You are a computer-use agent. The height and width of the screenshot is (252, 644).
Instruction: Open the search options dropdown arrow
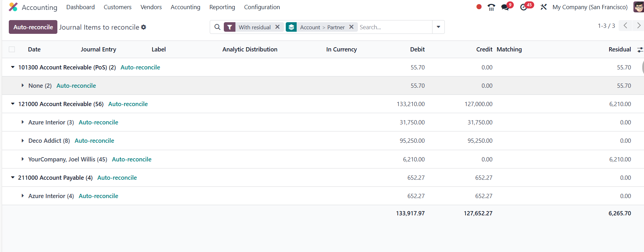(x=438, y=27)
